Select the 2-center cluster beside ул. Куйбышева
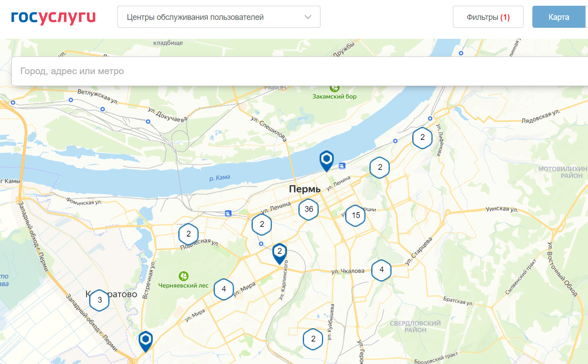The width and height of the screenshot is (588, 364). click(313, 339)
